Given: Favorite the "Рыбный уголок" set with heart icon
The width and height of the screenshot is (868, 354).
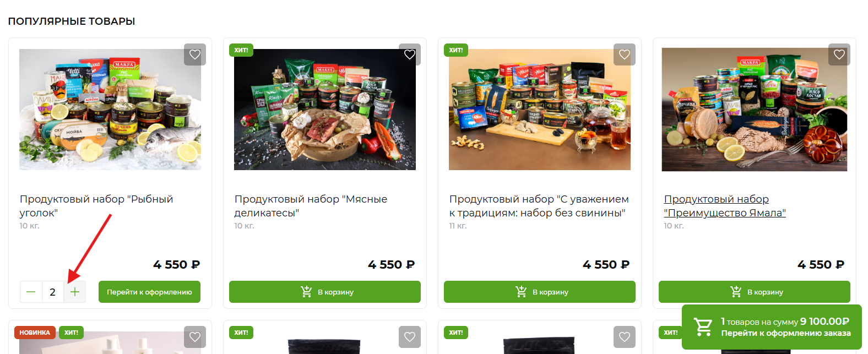Looking at the screenshot, I should 195,55.
